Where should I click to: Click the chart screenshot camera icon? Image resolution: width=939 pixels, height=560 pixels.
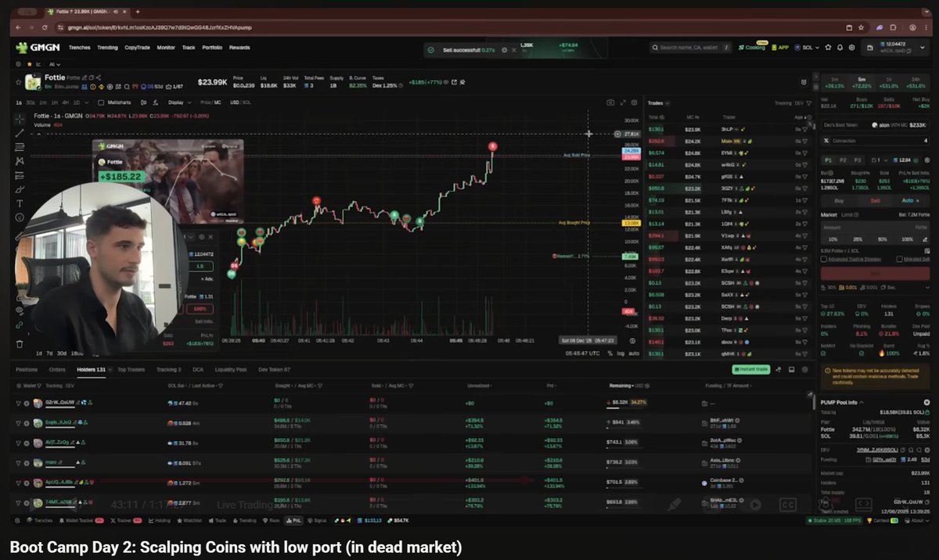pos(610,102)
